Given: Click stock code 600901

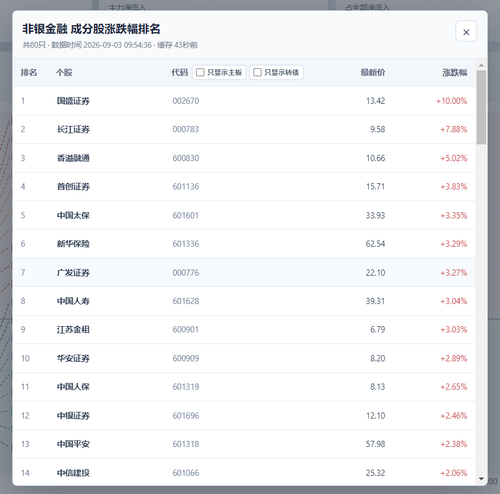Looking at the screenshot, I should pyautogui.click(x=186, y=330).
